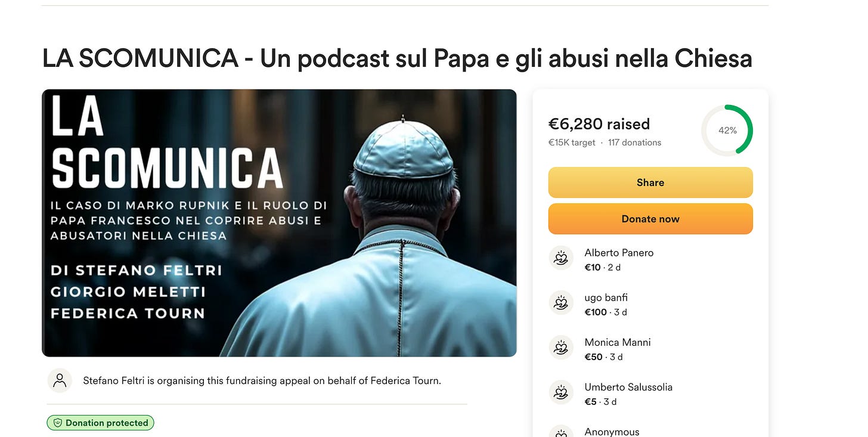Click the donation icon beside Anonymous donor

pos(560,432)
